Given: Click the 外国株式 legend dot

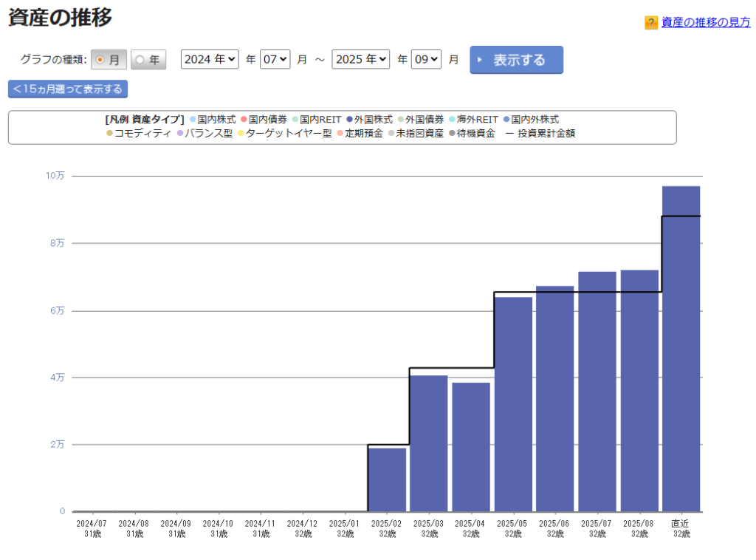Looking at the screenshot, I should [350, 119].
